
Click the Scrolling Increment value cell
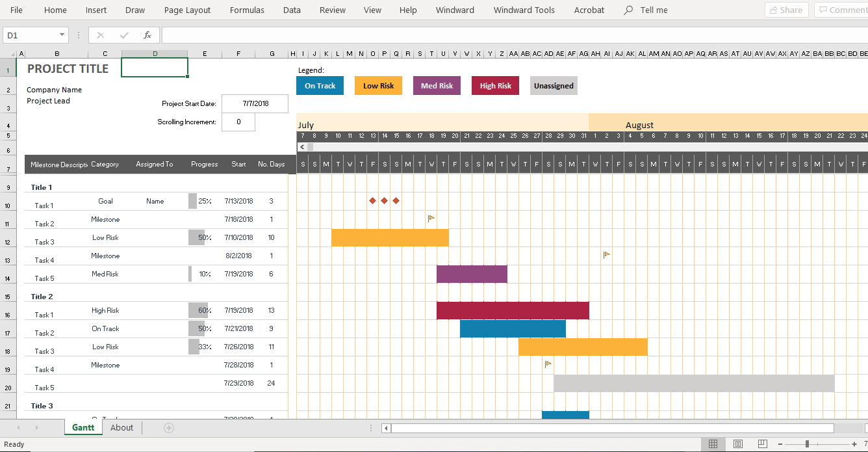click(x=238, y=122)
